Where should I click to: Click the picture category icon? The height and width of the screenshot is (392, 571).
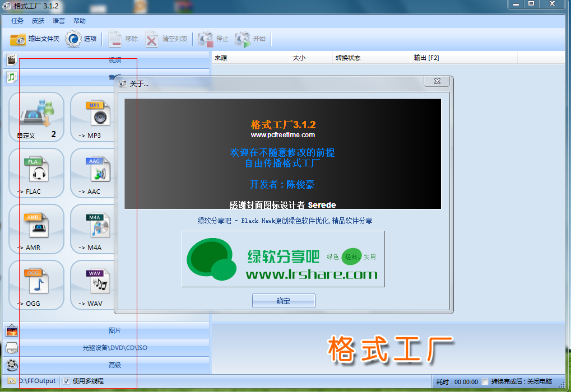[12, 330]
